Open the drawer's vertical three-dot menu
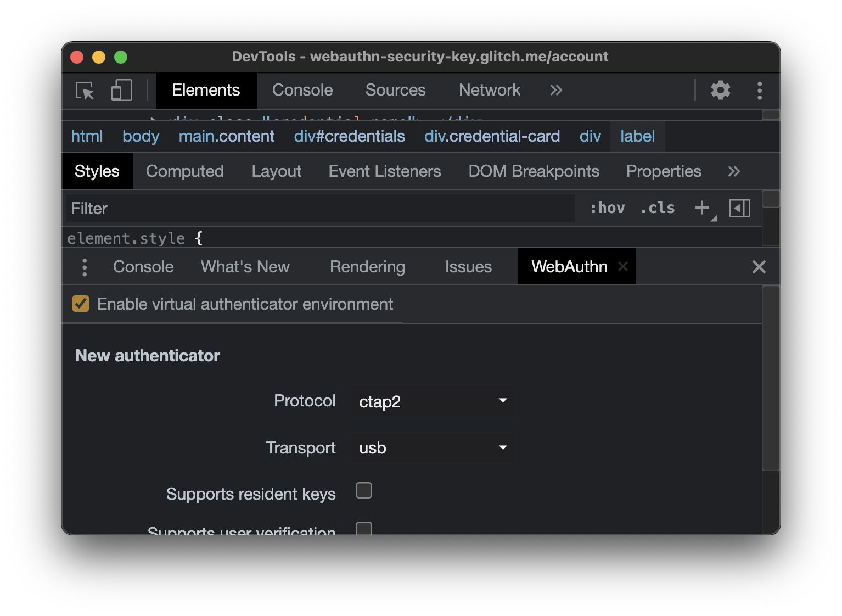Viewport: 842px width, 616px height. 85,267
